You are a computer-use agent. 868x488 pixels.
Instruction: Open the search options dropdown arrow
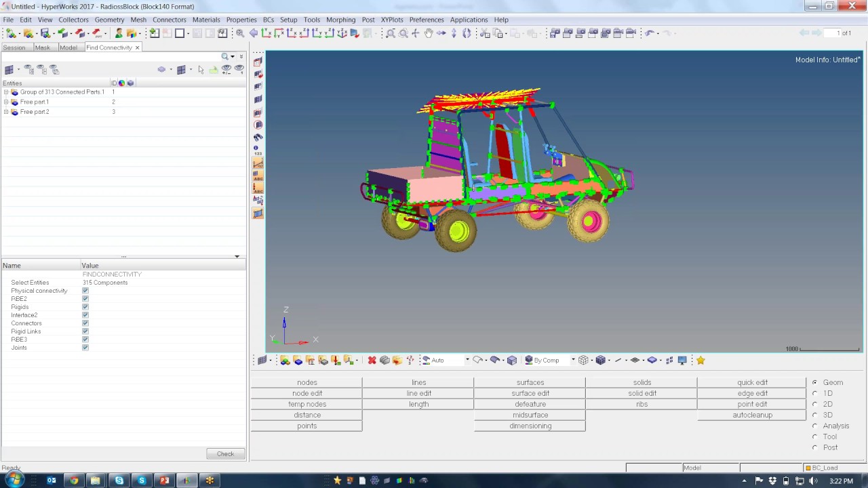pyautogui.click(x=233, y=56)
